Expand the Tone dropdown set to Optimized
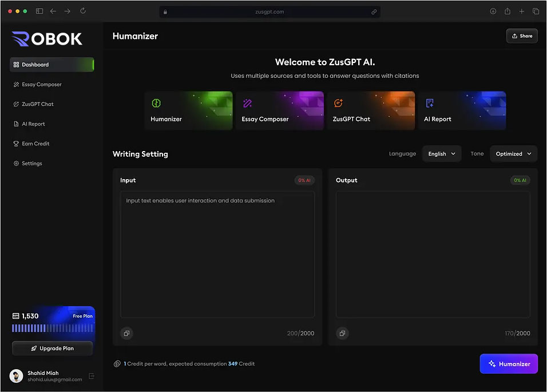The height and width of the screenshot is (392, 547). pyautogui.click(x=513, y=154)
